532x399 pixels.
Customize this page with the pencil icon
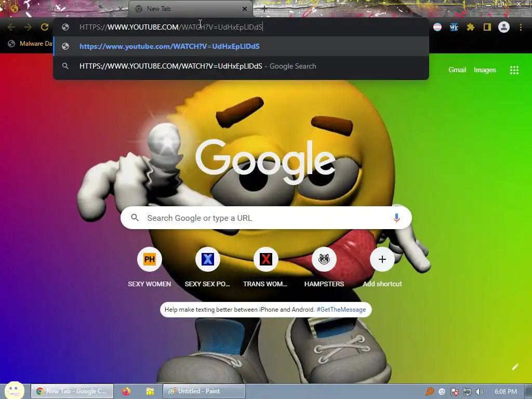coord(515,367)
